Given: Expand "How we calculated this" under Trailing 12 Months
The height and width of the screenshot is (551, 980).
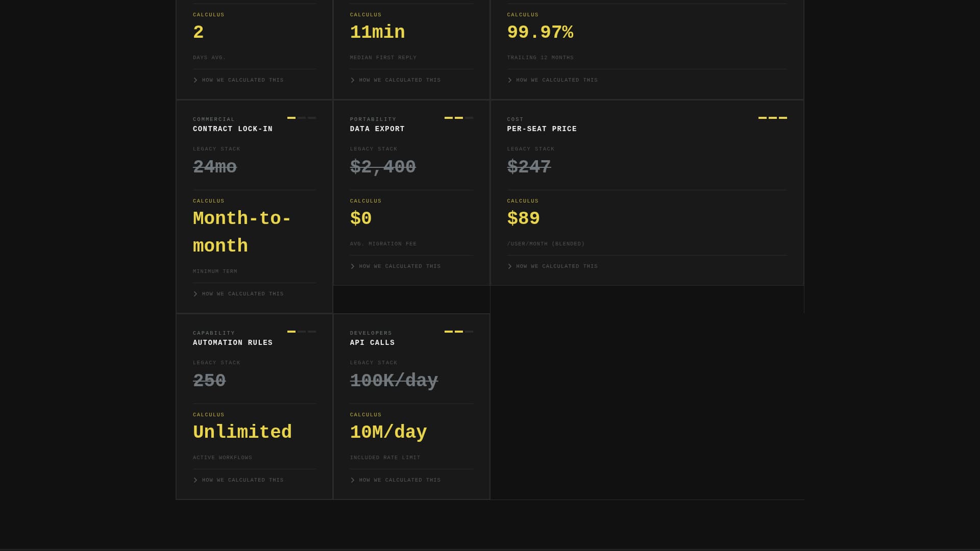Looking at the screenshot, I should (x=553, y=80).
